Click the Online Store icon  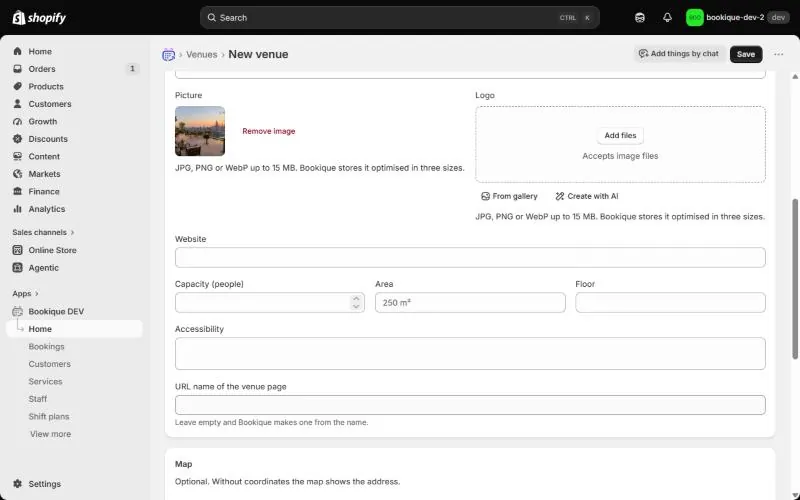click(x=18, y=250)
